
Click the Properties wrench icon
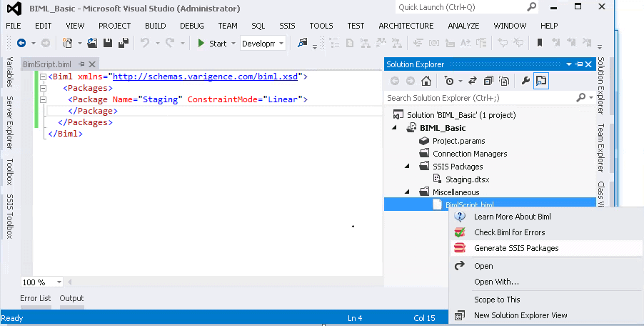[525, 81]
